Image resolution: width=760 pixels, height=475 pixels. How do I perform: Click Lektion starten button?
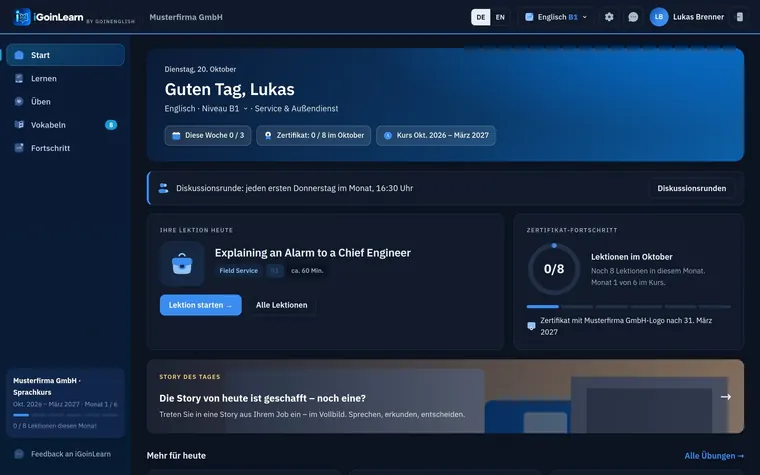[201, 305]
